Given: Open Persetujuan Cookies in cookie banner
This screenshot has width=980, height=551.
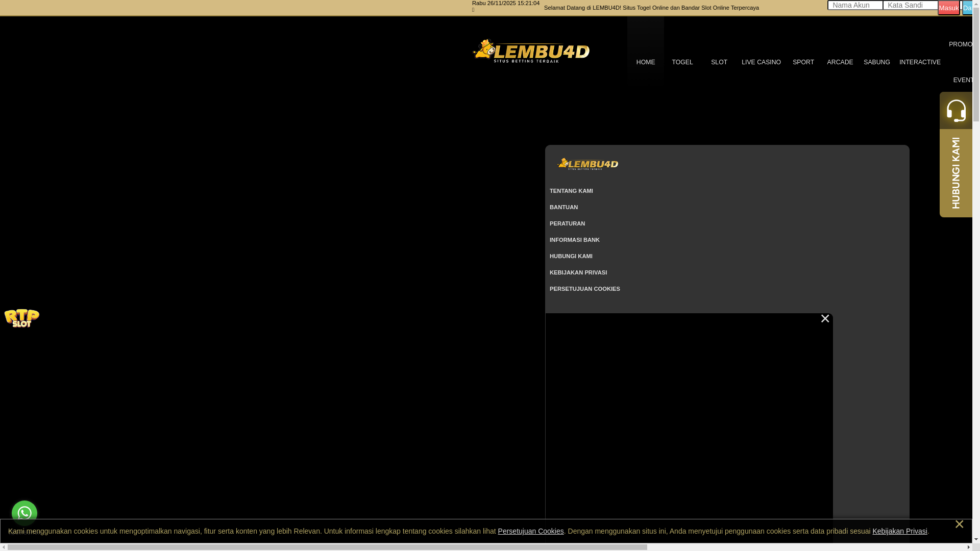Looking at the screenshot, I should [x=531, y=531].
